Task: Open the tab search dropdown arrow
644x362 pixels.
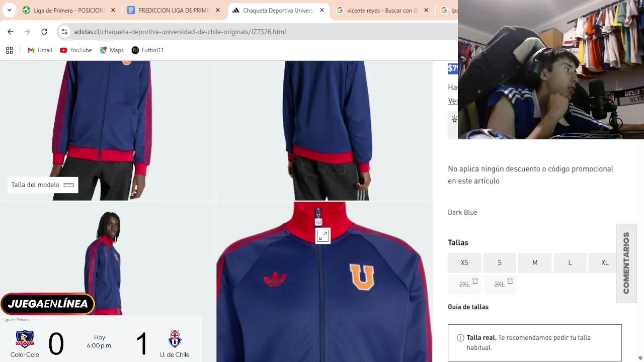Action: click(x=9, y=10)
